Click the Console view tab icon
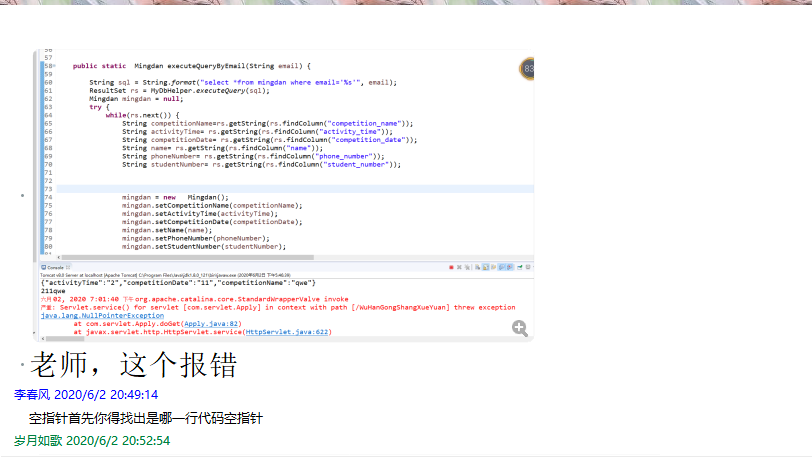This screenshot has width=812, height=458. [x=44, y=267]
